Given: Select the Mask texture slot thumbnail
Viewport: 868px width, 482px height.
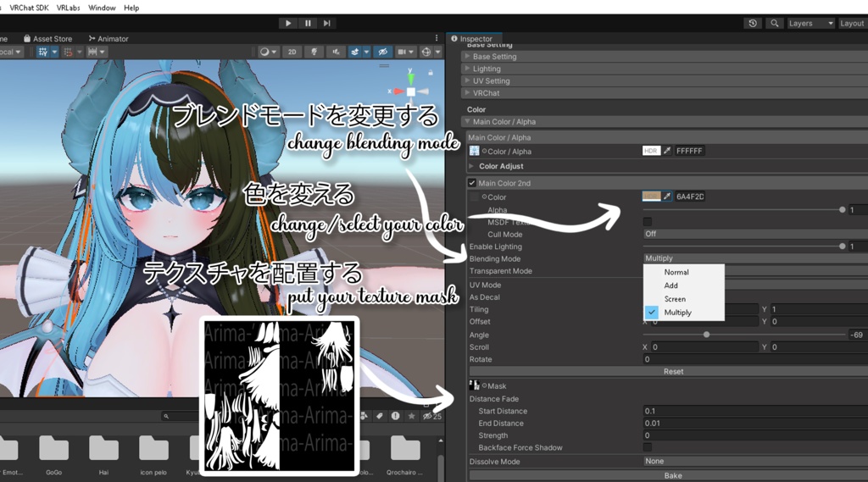Looking at the screenshot, I should [x=475, y=385].
